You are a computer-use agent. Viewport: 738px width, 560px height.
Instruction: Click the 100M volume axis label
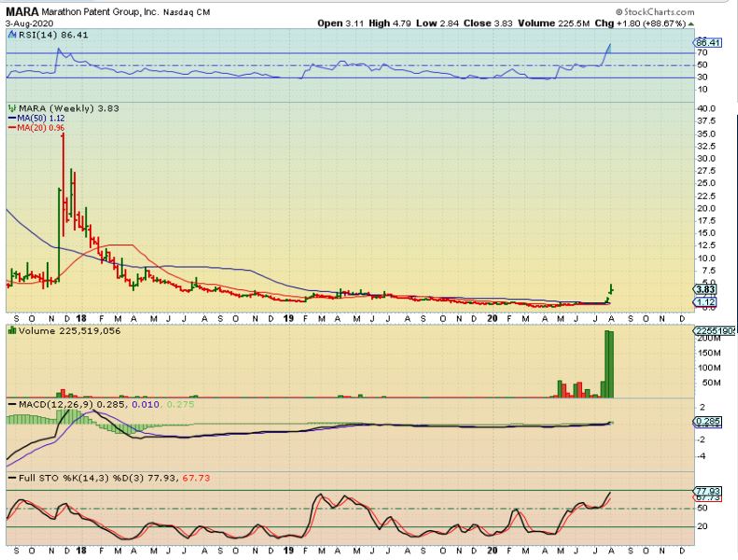[708, 368]
